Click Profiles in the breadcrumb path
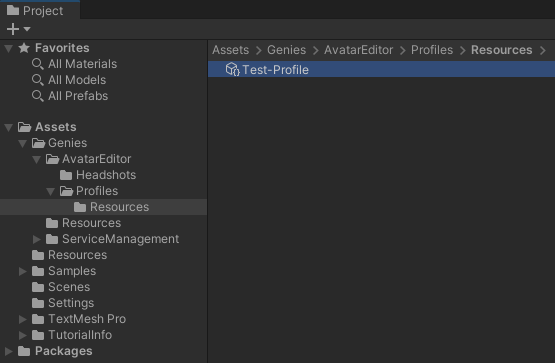 click(432, 50)
